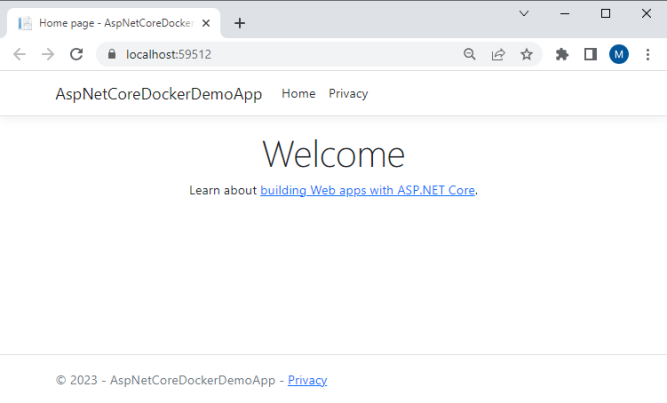Open a new tab with plus button
667x403 pixels.
pos(240,23)
